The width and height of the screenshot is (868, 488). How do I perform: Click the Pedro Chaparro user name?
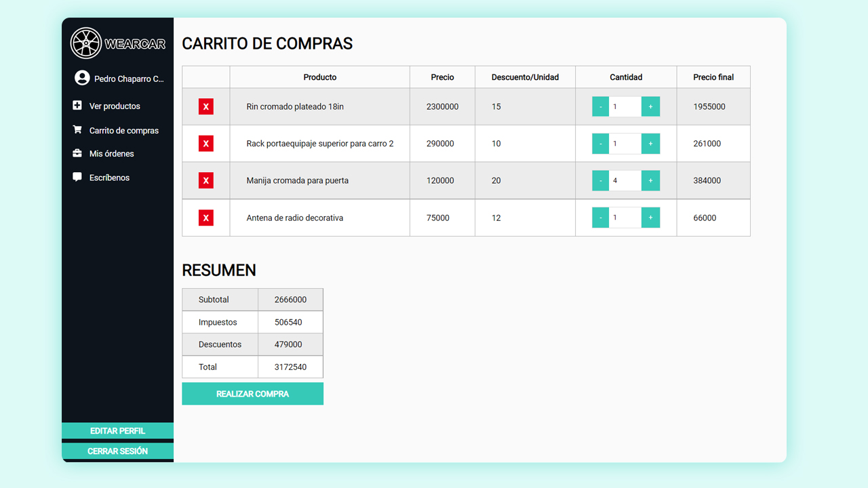click(129, 79)
